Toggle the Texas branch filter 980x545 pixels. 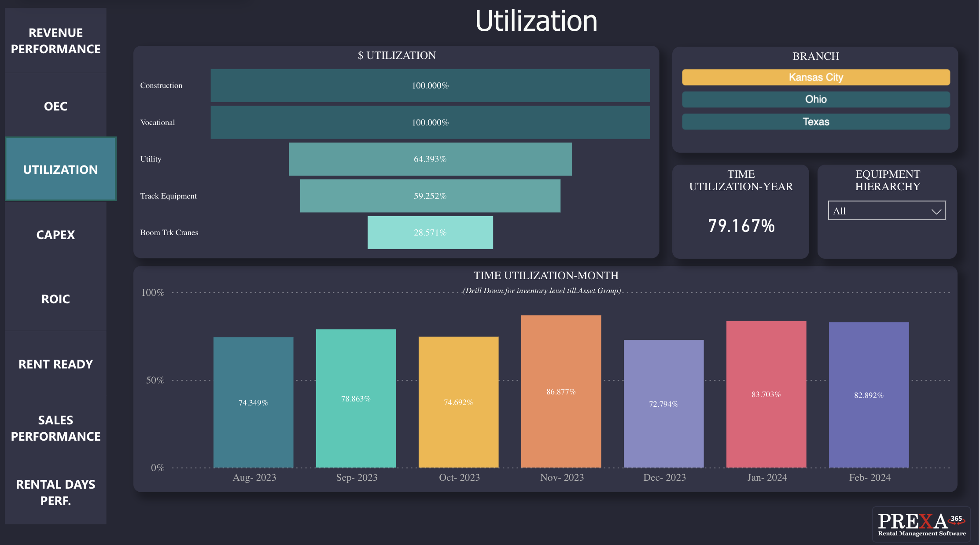pos(815,122)
